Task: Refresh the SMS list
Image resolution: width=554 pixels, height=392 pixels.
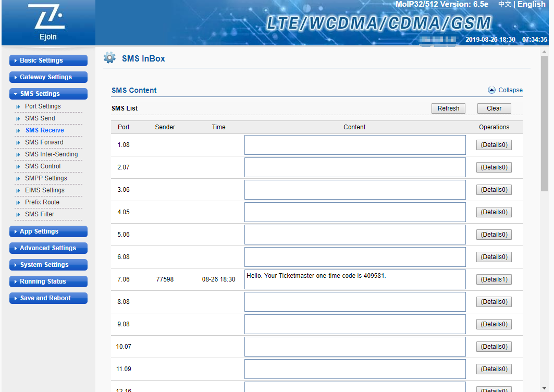Action: tap(448, 108)
